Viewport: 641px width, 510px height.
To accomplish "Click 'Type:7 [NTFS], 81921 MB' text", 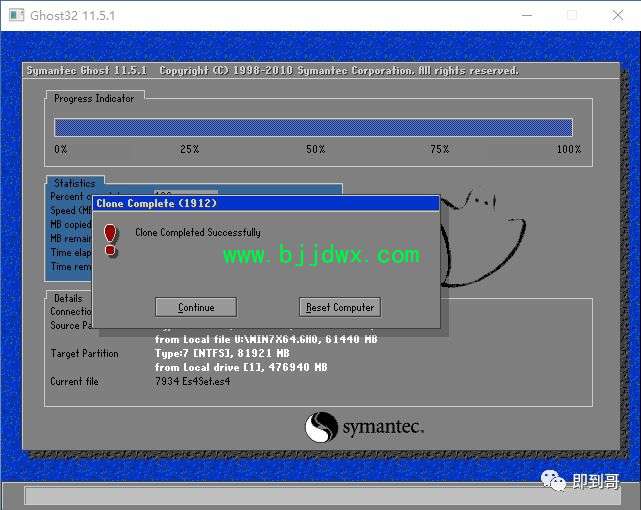I will 222,353.
